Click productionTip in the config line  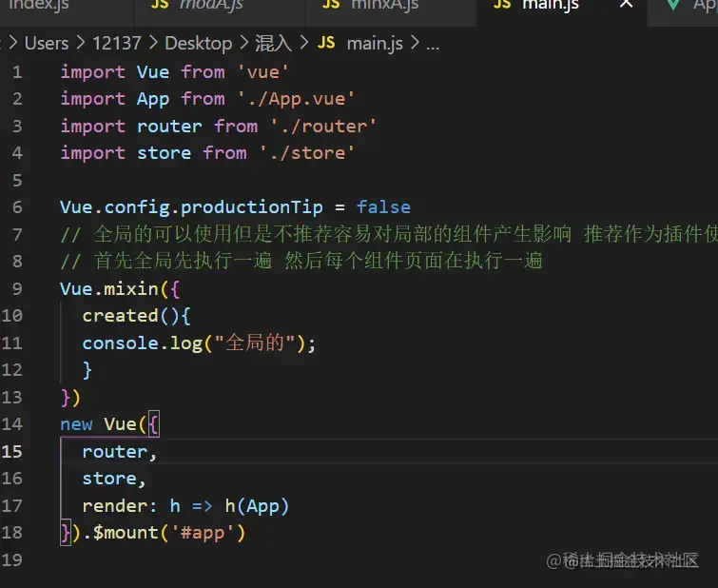click(251, 207)
